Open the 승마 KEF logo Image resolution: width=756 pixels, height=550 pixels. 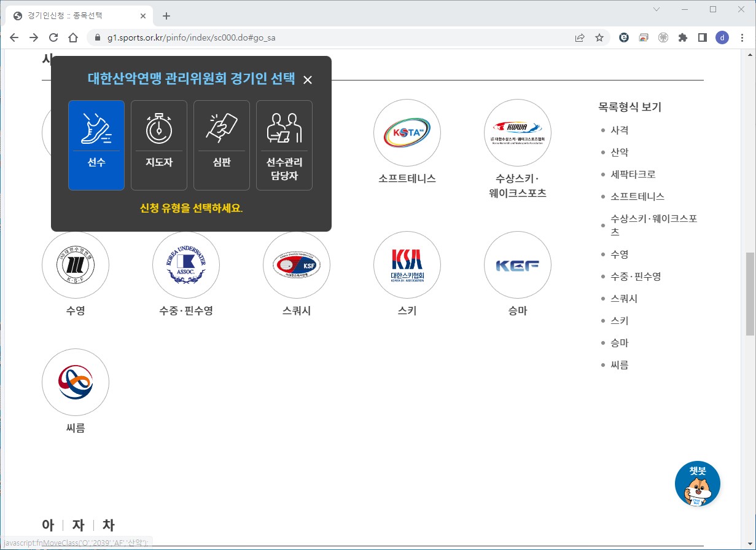tap(518, 265)
